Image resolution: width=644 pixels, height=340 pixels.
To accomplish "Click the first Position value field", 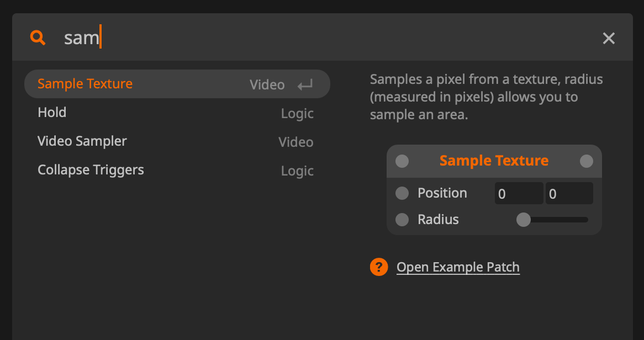I will 519,194.
